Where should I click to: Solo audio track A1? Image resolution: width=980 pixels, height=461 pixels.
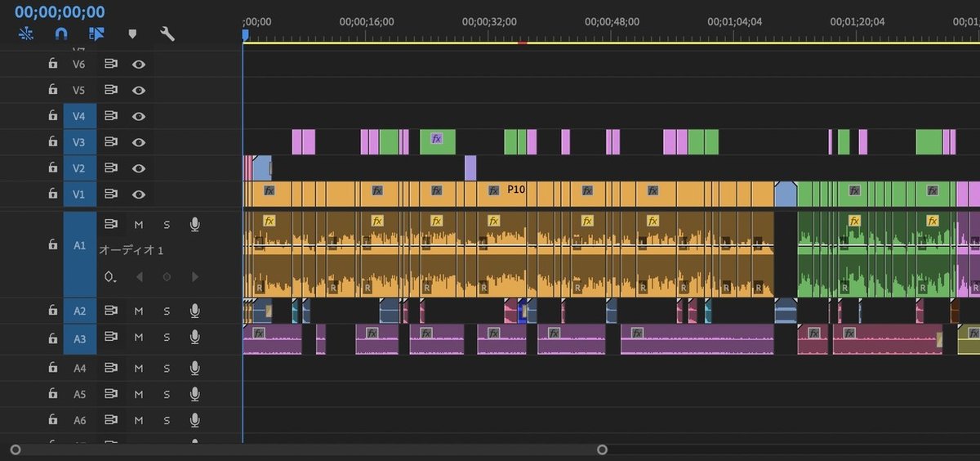click(167, 224)
